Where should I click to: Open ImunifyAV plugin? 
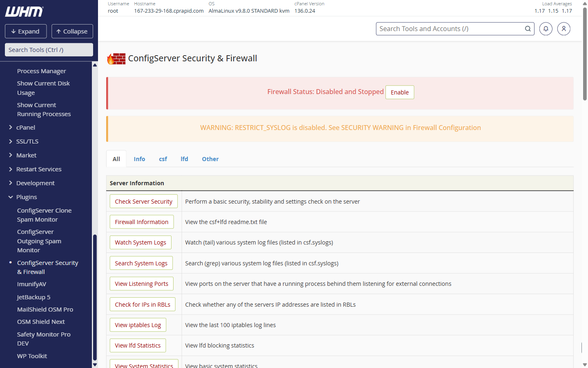32,284
